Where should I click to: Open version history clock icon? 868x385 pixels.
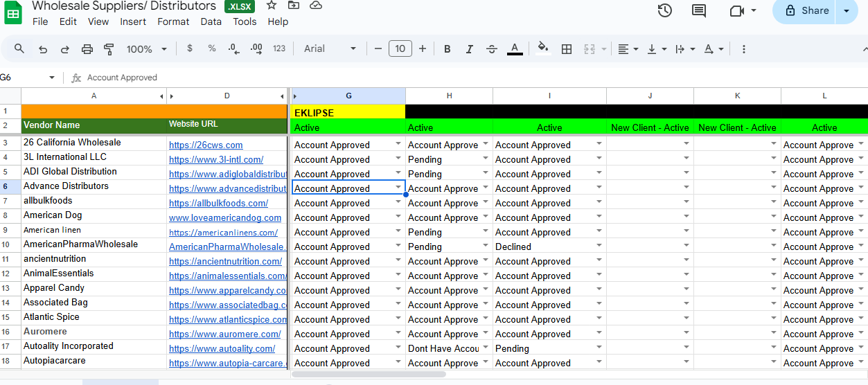coord(665,10)
